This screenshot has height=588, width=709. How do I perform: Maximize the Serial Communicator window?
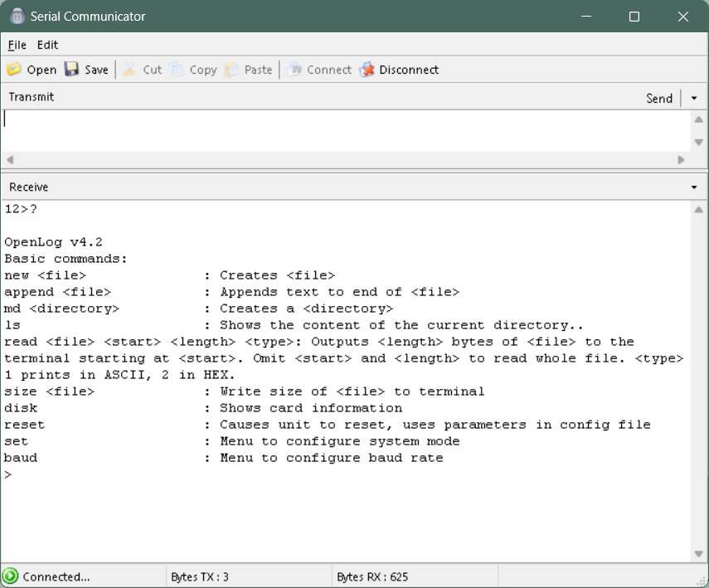pyautogui.click(x=634, y=17)
